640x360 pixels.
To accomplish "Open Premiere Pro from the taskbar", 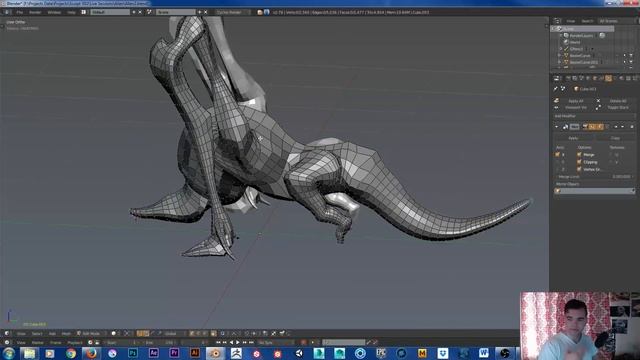I will [174, 353].
